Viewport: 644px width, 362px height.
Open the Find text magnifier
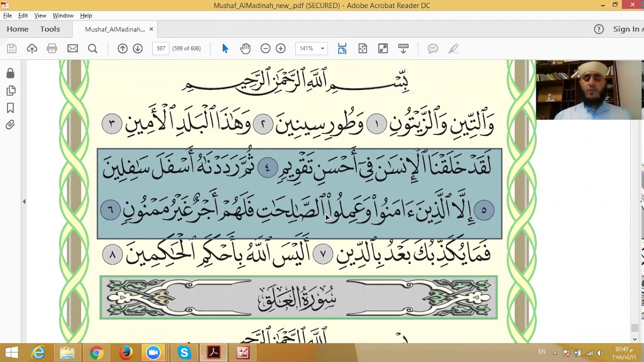[x=93, y=48]
